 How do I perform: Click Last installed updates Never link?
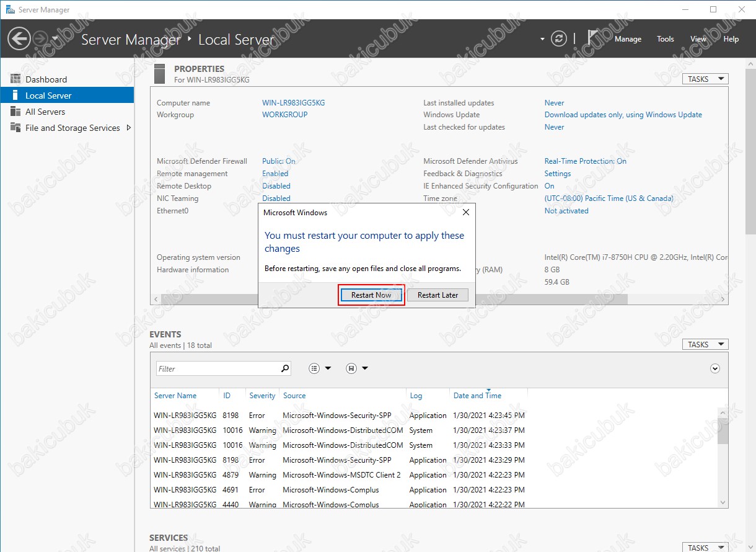click(555, 103)
